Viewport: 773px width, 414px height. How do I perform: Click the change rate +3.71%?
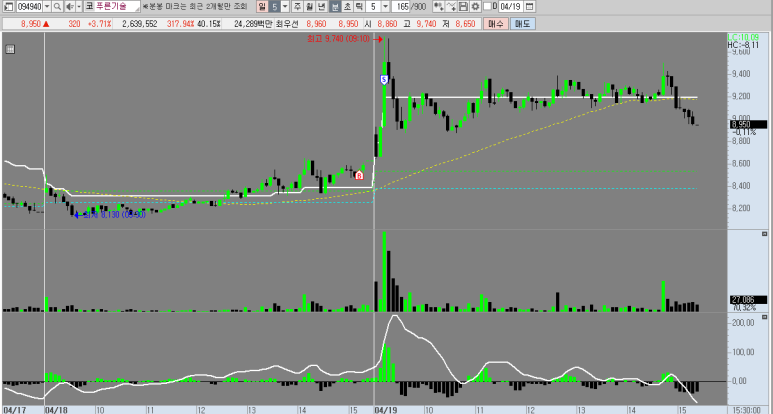[100, 24]
